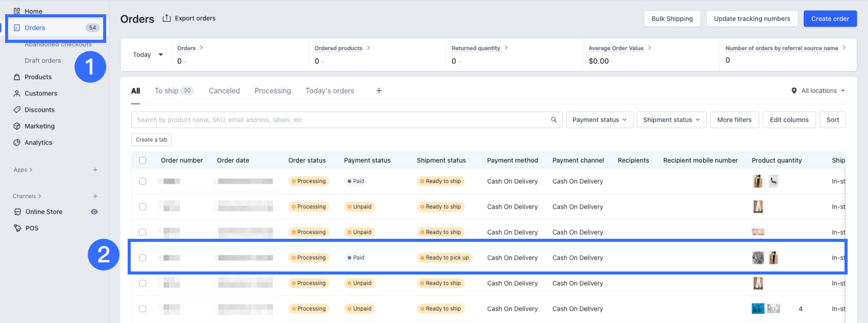
Task: Open the Today date range dropdown
Action: tap(148, 55)
